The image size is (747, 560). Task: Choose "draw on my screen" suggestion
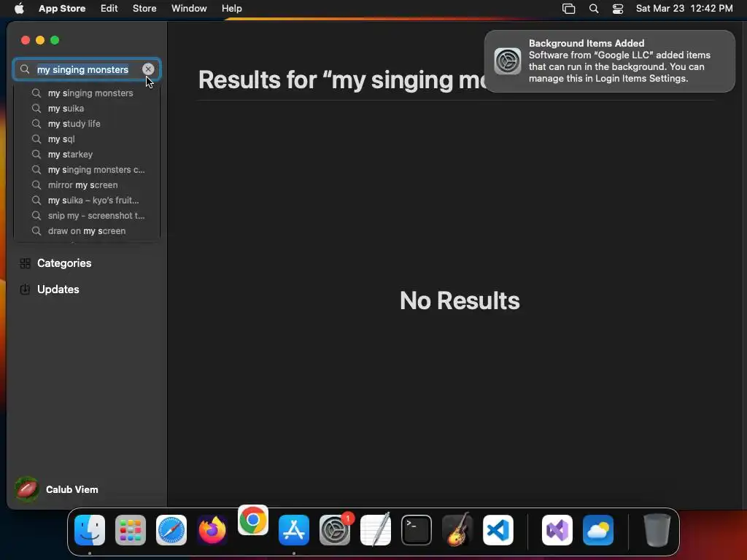tap(87, 230)
